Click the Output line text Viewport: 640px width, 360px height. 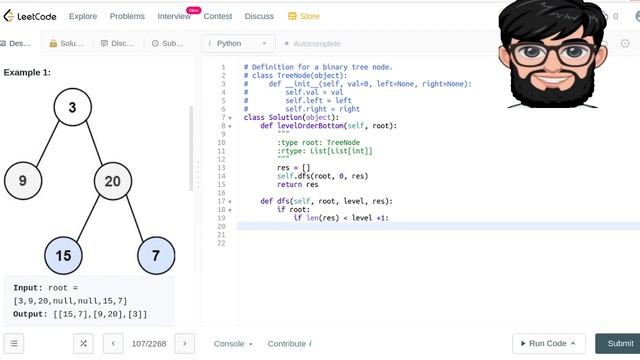[x=80, y=314]
